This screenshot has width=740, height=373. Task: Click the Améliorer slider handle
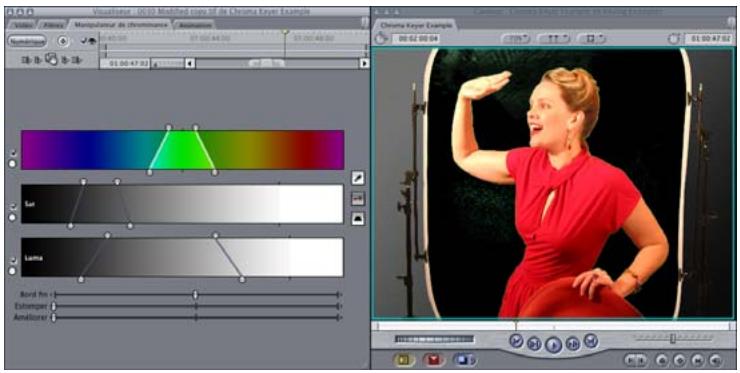54,318
